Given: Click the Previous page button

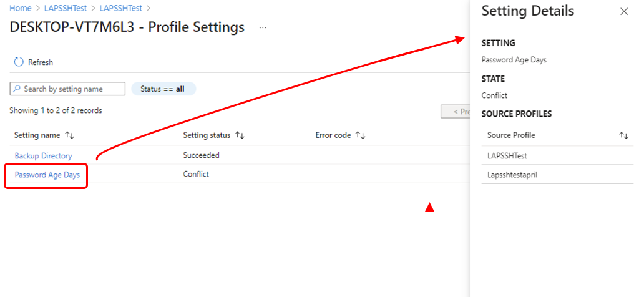Looking at the screenshot, I should coord(455,111).
